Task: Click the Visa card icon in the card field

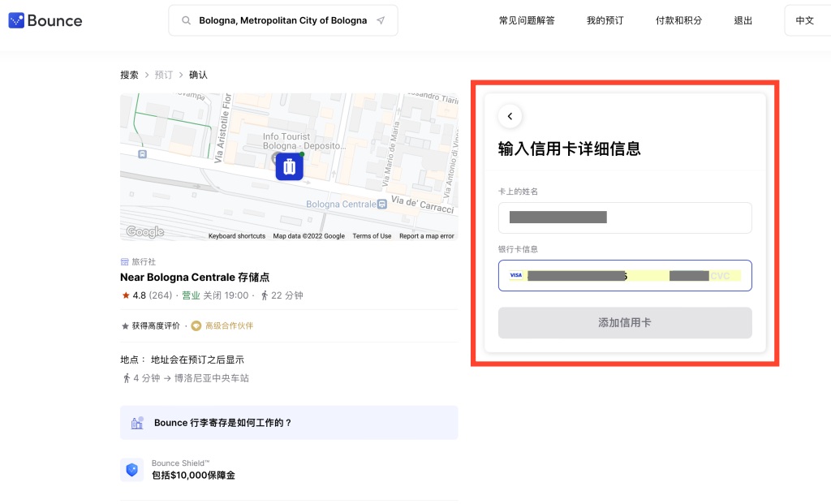Action: coord(516,275)
